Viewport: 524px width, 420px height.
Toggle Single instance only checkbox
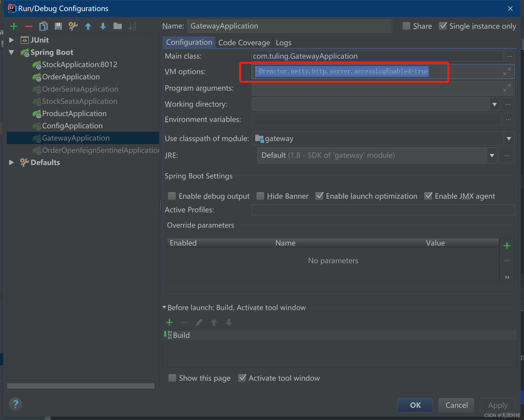point(443,26)
